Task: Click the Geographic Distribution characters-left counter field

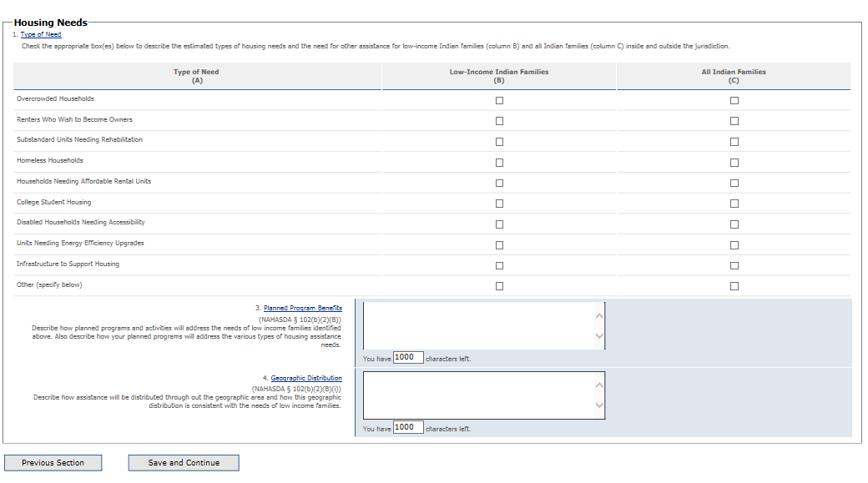Action: click(x=407, y=427)
